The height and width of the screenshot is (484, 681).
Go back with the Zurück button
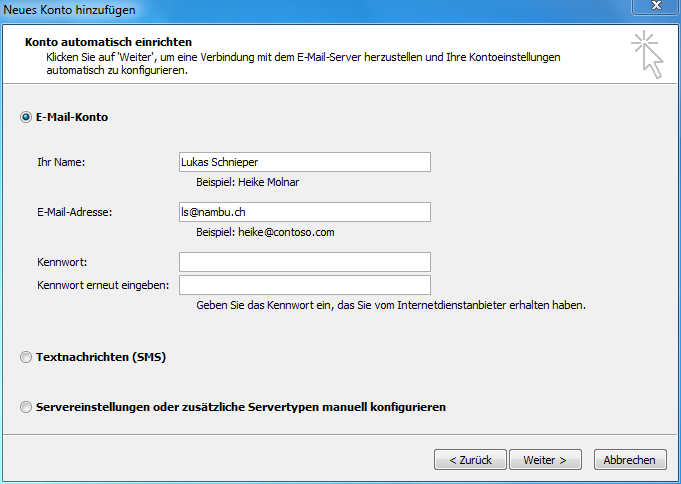[470, 460]
